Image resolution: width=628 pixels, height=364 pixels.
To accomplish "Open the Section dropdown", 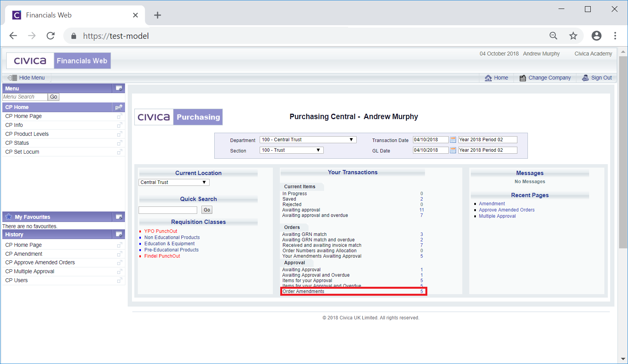I will click(291, 150).
